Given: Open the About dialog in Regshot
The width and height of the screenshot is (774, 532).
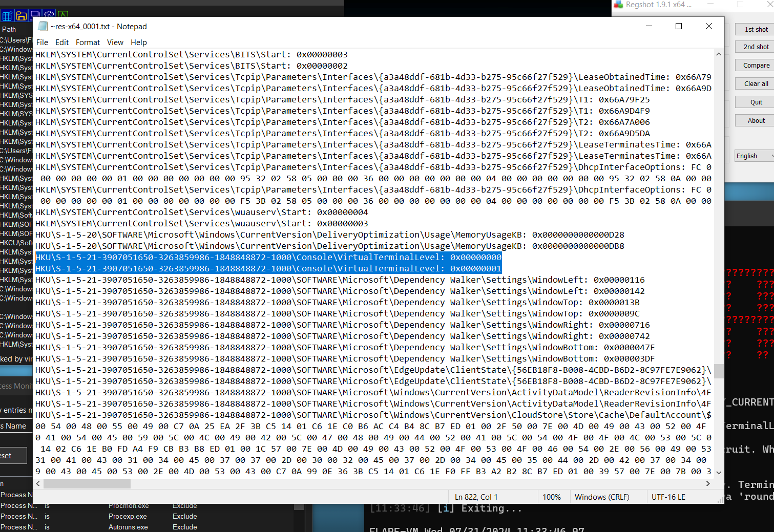Looking at the screenshot, I should pos(755,120).
